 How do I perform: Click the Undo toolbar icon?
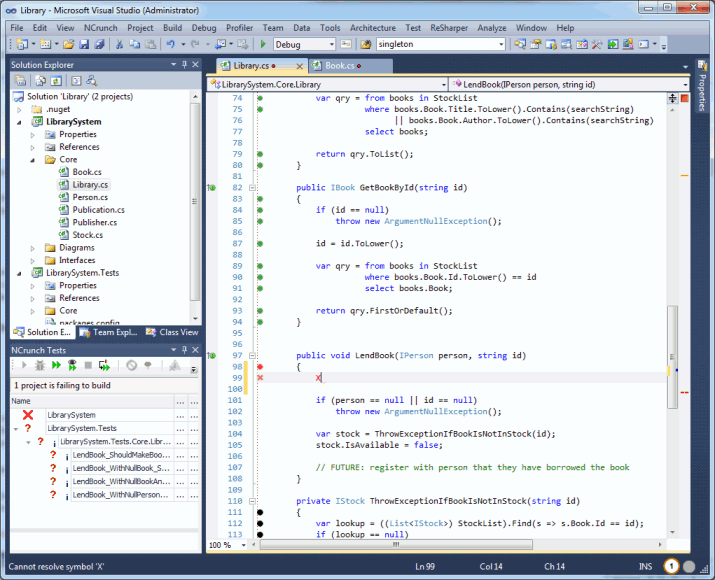click(x=170, y=45)
